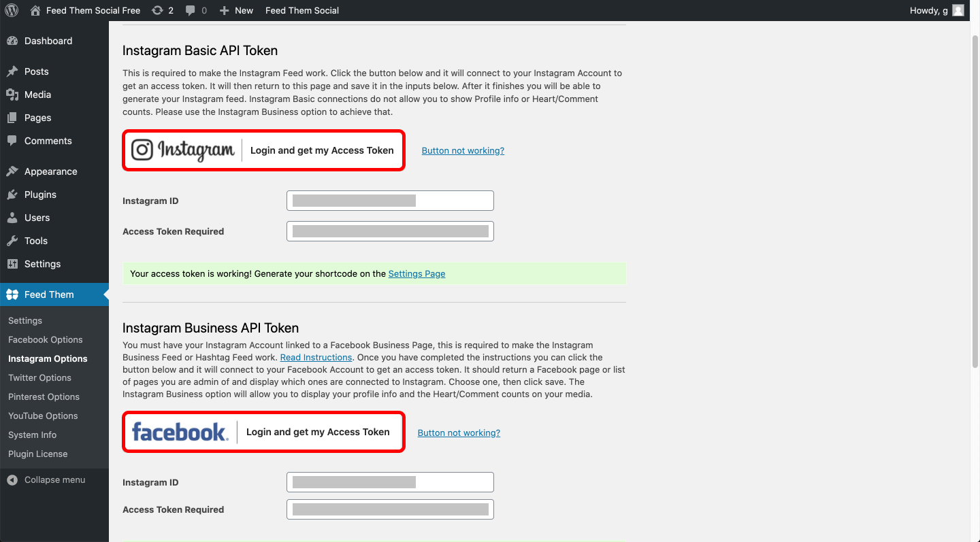Open the Read Instructions link
This screenshot has height=542, width=980.
(316, 357)
